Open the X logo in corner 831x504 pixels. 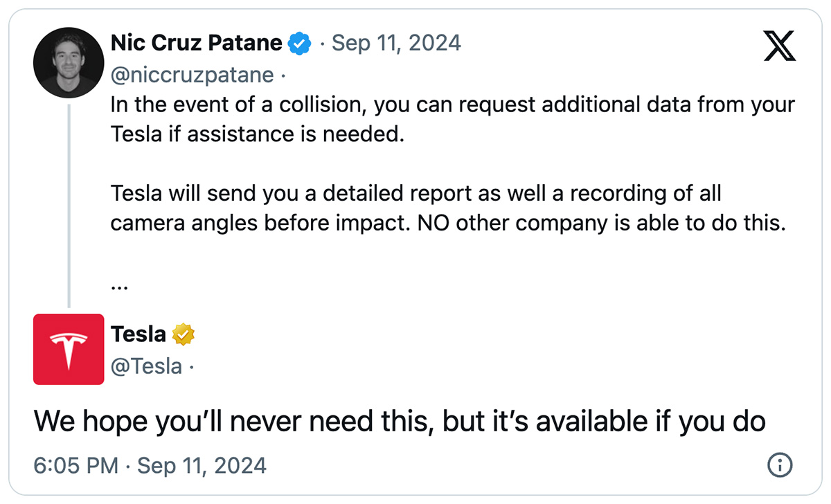tap(779, 46)
